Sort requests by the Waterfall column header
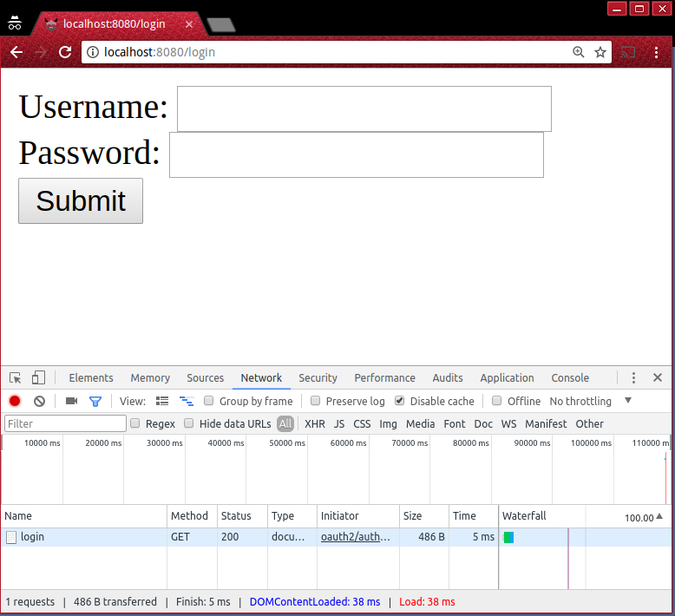 [x=542, y=516]
